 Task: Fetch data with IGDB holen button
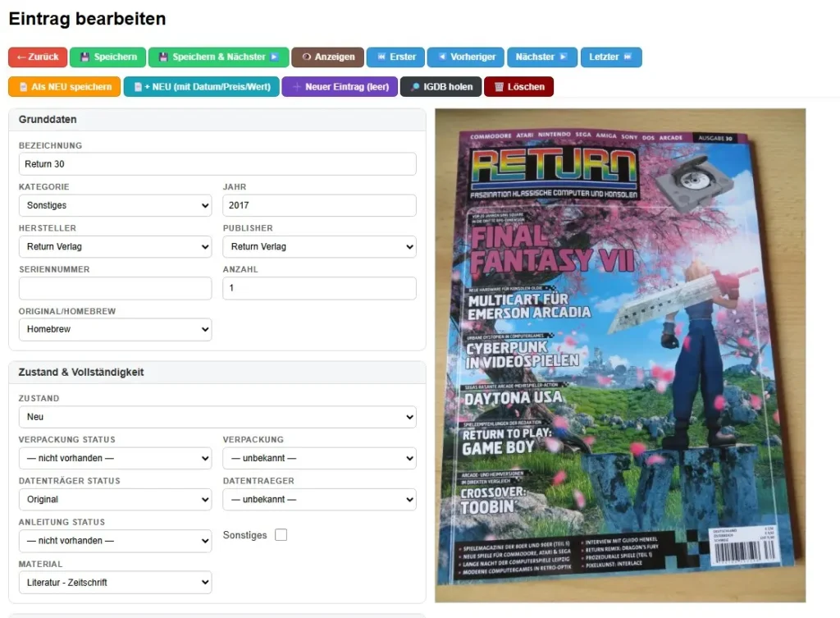click(x=441, y=87)
